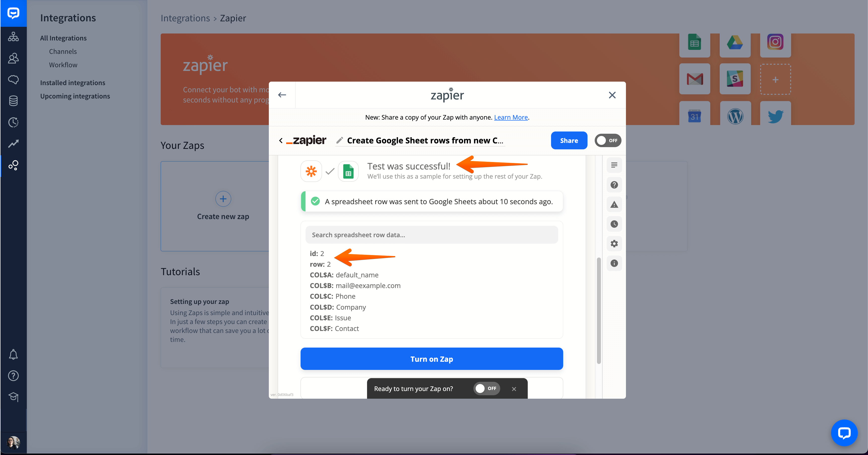Open the Zap history clock icon
This screenshot has height=455, width=868.
click(614, 224)
